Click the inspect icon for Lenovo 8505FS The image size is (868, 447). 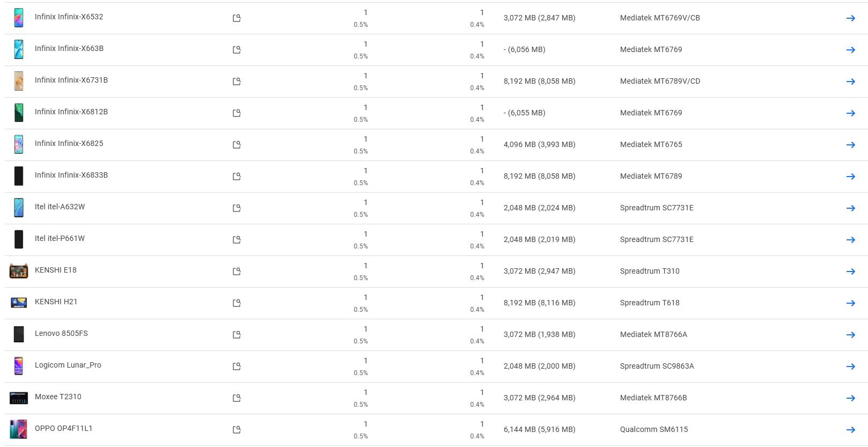tap(237, 335)
